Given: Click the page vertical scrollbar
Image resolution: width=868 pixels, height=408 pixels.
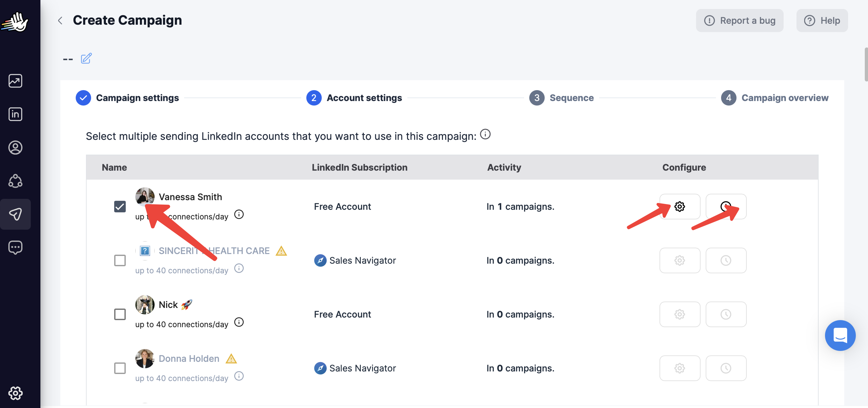Looking at the screenshot, I should pyautogui.click(x=865, y=65).
